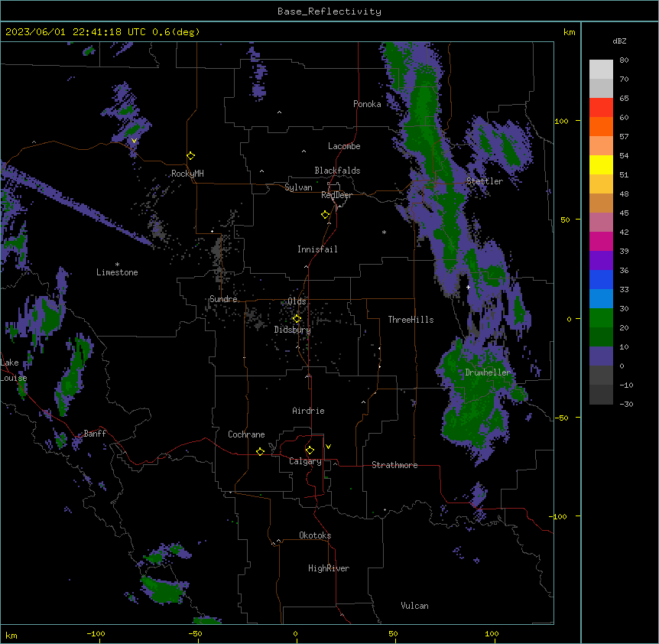The image size is (659, 644).
Task: Click the white plus marker northeast of ThreeHills
Action: 468,288
